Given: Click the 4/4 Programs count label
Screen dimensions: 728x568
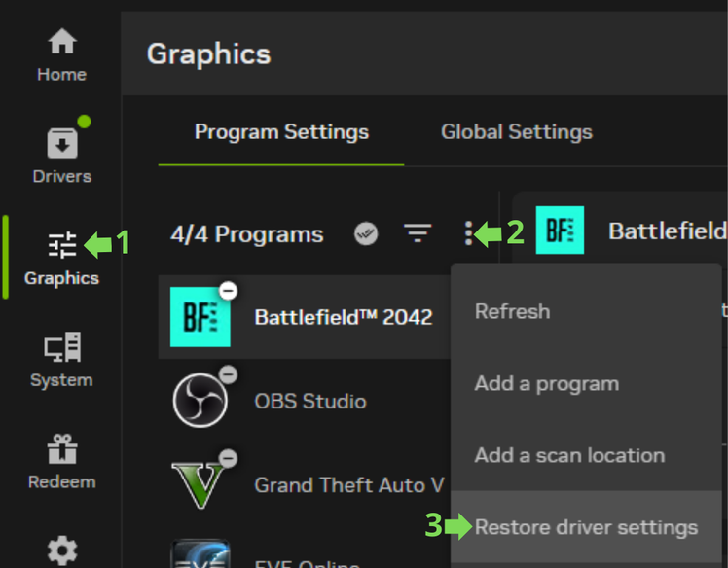Looking at the screenshot, I should click(x=247, y=234).
